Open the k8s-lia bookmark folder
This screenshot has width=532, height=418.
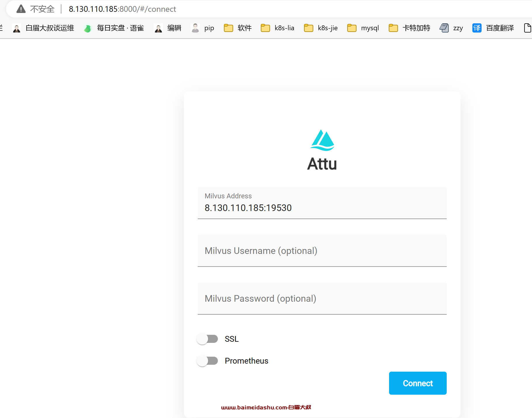point(278,28)
